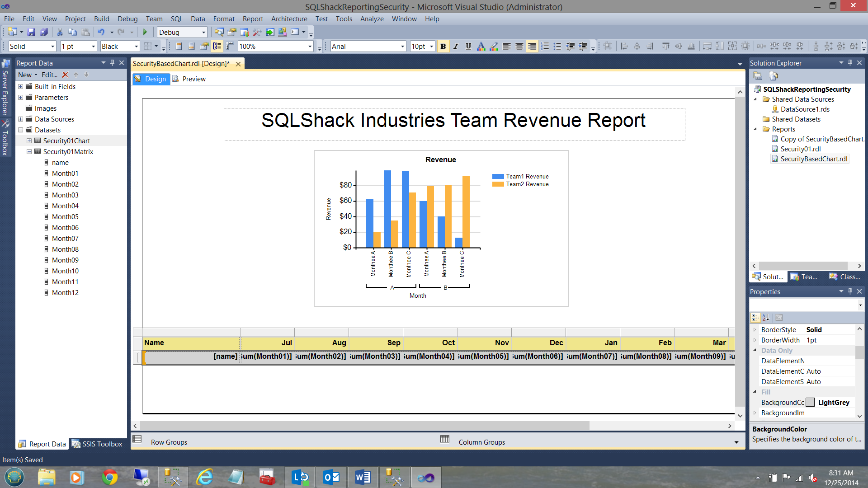Open the 100% zoom dropdown
The image size is (868, 488).
point(310,46)
